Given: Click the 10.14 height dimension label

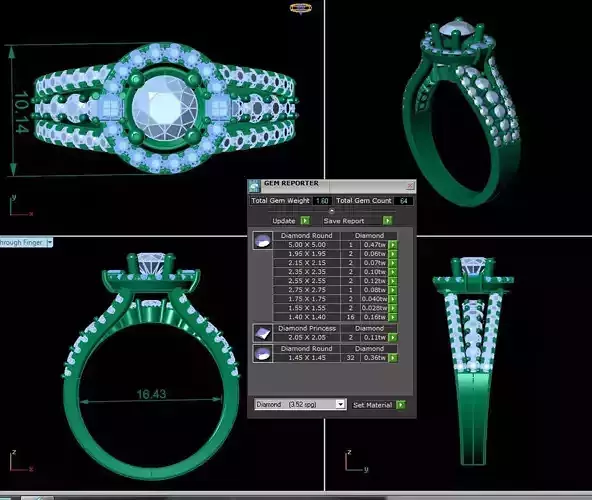Looking at the screenshot, I should click(x=21, y=112).
